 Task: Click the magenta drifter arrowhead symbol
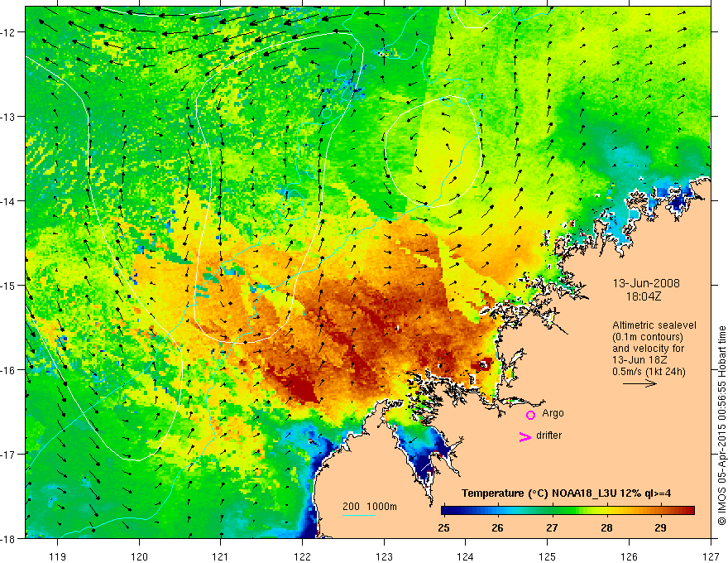tap(525, 436)
